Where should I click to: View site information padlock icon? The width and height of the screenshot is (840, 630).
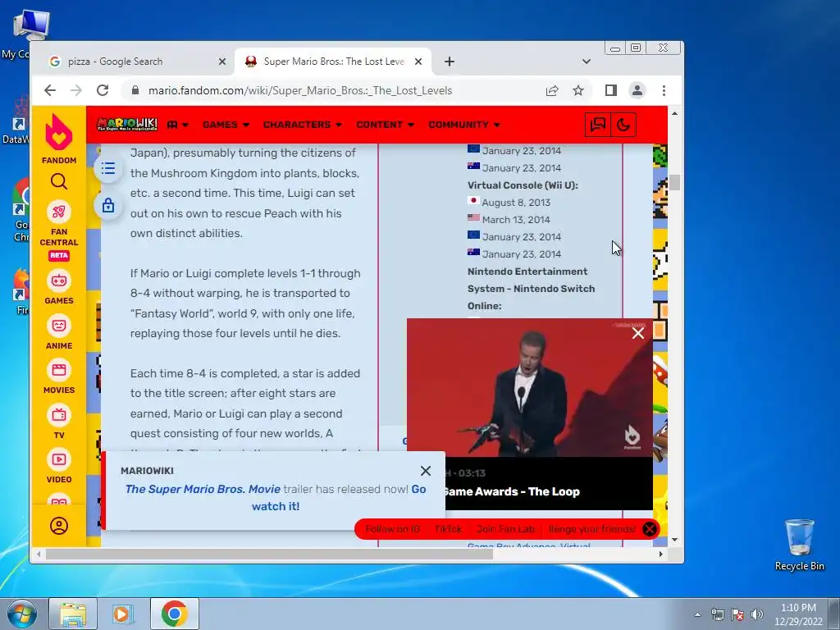(x=135, y=90)
